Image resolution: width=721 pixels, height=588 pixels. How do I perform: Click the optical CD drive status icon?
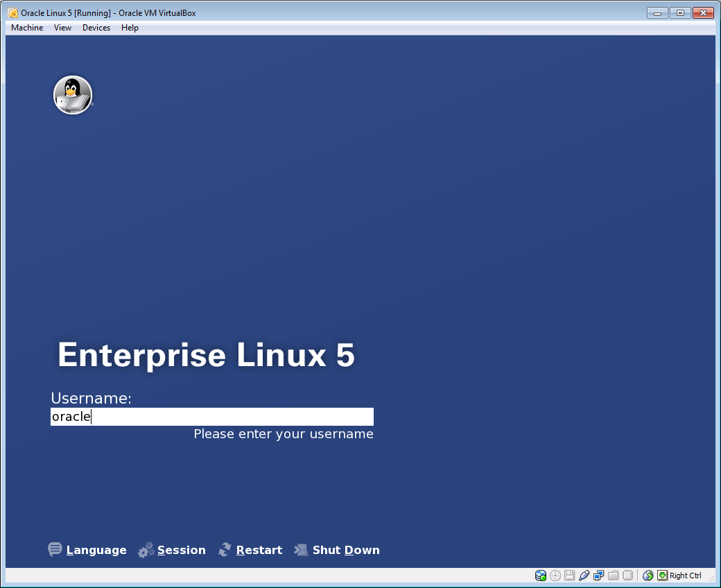555,576
